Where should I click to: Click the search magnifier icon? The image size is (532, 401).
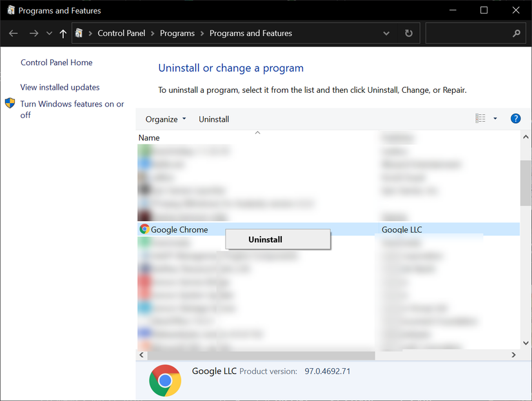pos(517,34)
